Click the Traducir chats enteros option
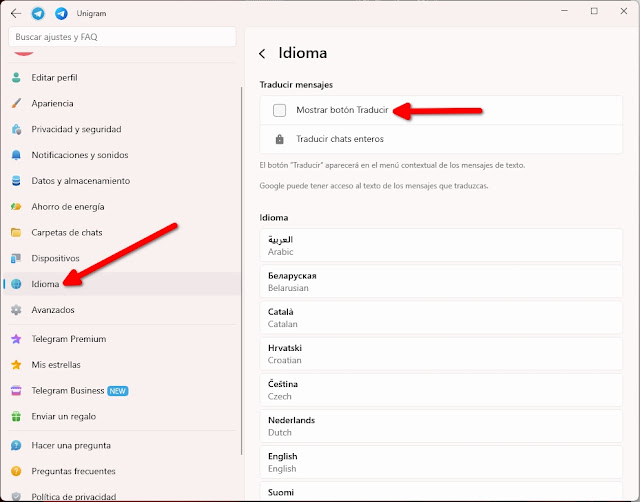 (441, 139)
